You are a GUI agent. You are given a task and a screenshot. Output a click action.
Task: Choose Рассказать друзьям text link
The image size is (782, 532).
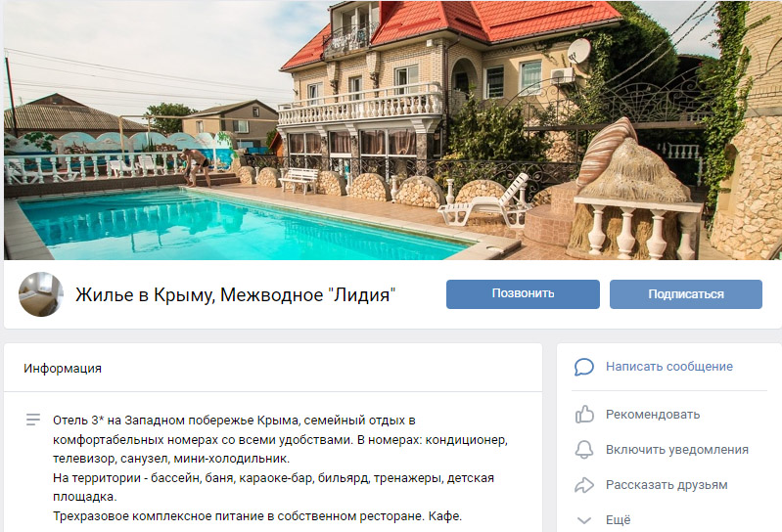tap(667, 485)
